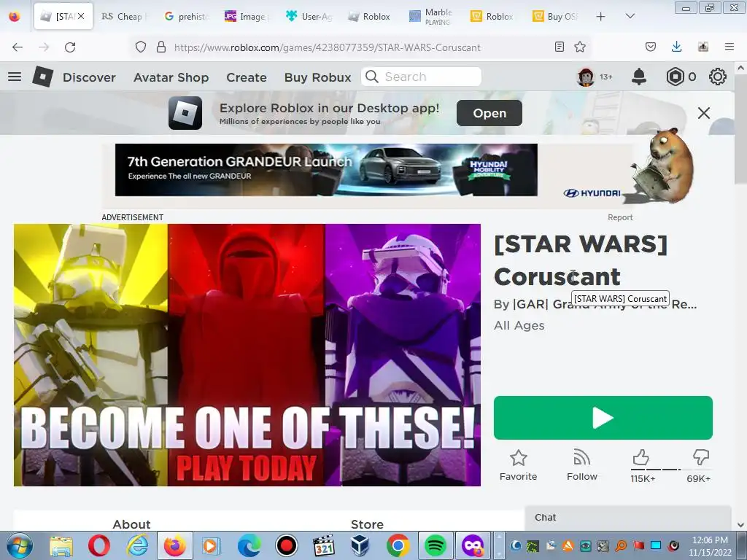Go to the Avatar Shop
The image size is (747, 560).
tap(171, 77)
